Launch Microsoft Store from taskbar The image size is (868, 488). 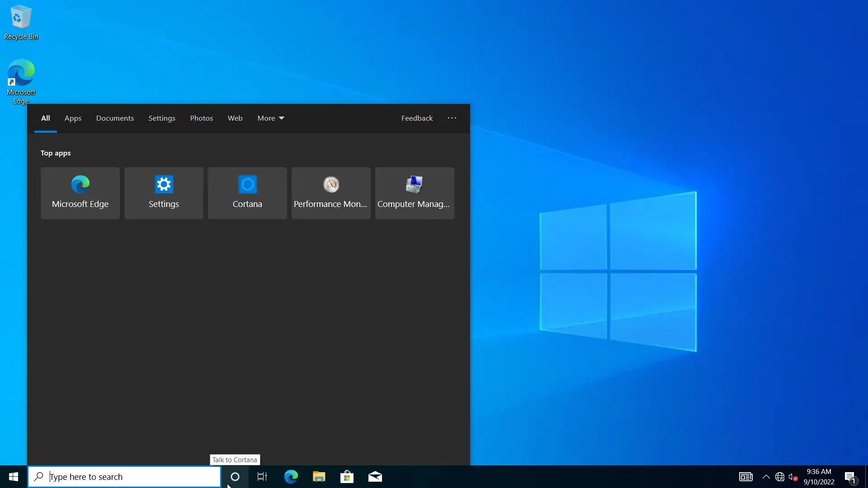click(x=347, y=477)
